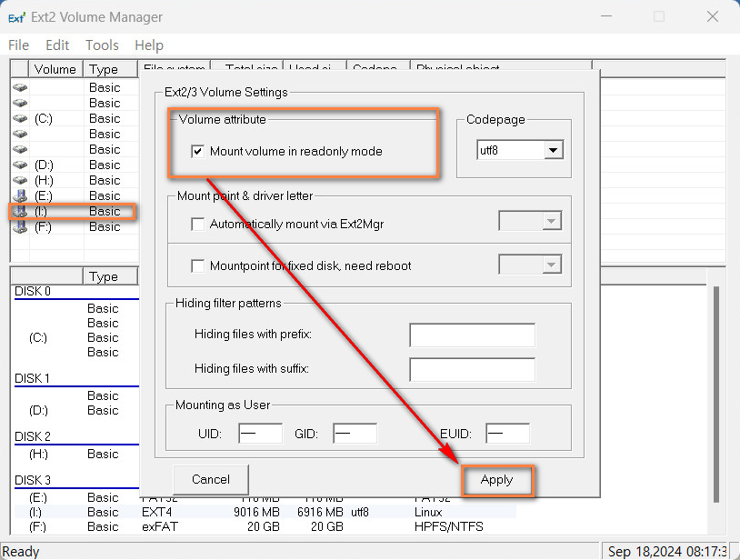Select the drive icon in the (H:) volume row

pos(20,180)
